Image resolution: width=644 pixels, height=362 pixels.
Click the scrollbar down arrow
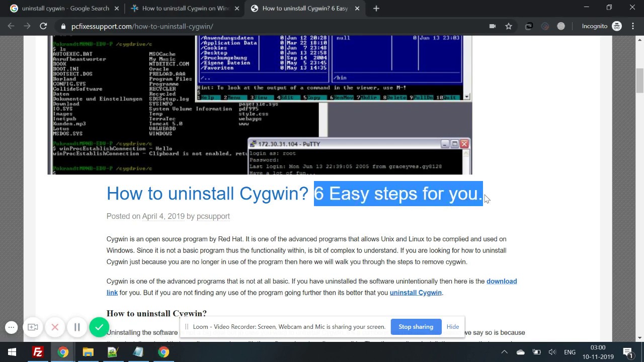coord(640,338)
